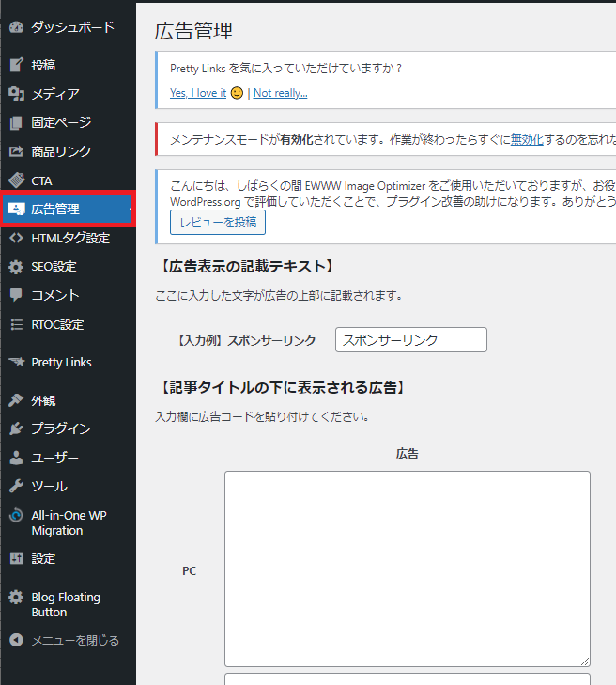Open 固定ページ in the sidebar
Viewport: 616px width, 685px height.
click(69, 123)
